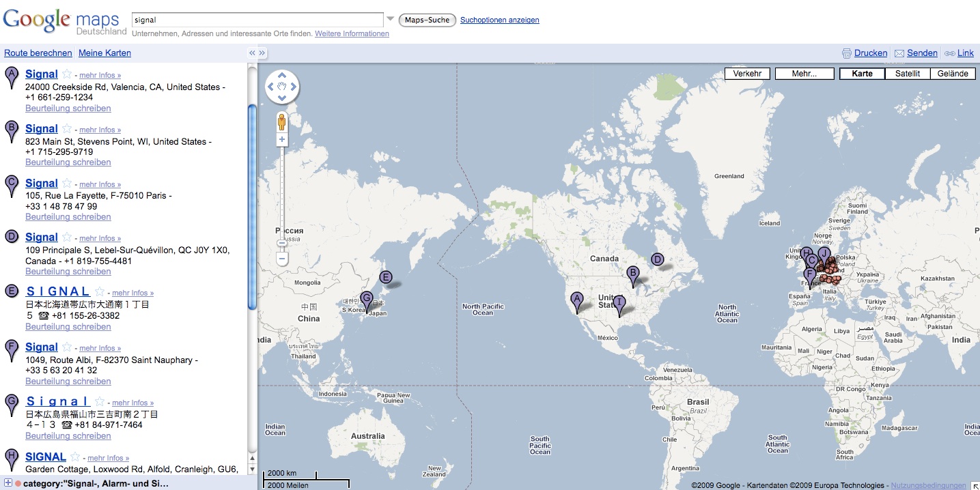Viewport: 980px width, 490px height.
Task: Pan the map right with the arrow
Action: coord(294,87)
